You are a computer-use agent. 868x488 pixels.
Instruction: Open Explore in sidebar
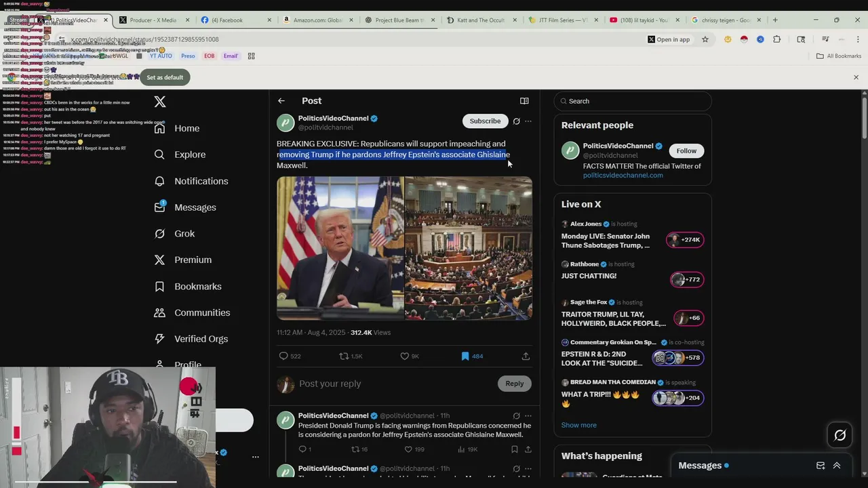click(x=180, y=155)
